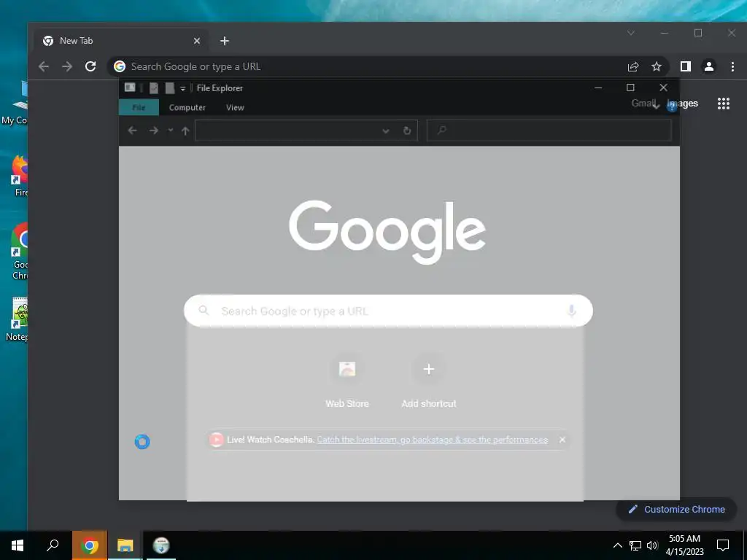Click the Google search box
This screenshot has width=747, height=560.
coord(388,311)
